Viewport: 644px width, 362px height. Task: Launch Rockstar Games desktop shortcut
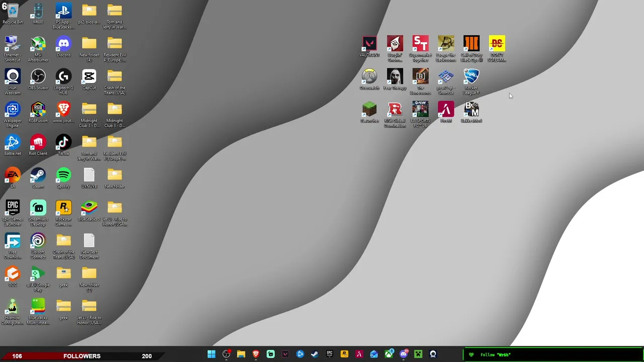[63, 213]
